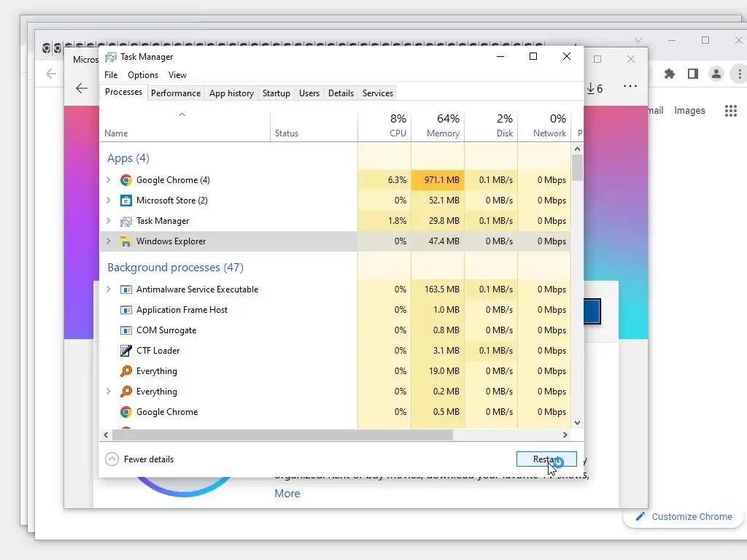Sort by the Memory column header
This screenshot has width=747, height=560.
pyautogui.click(x=438, y=126)
